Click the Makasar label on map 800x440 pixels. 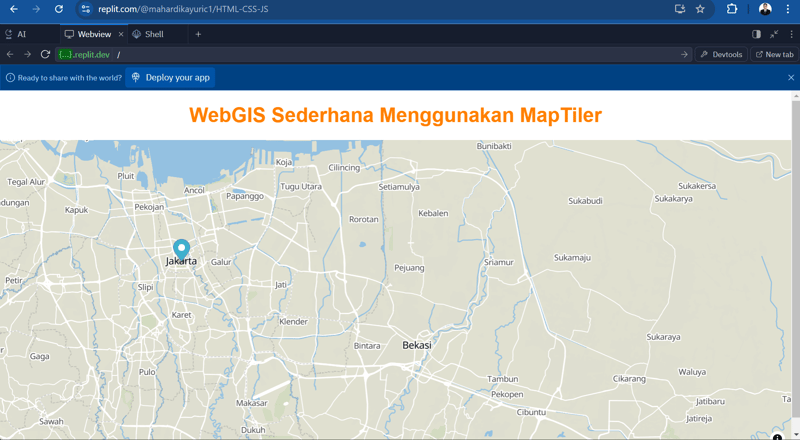pyautogui.click(x=252, y=403)
